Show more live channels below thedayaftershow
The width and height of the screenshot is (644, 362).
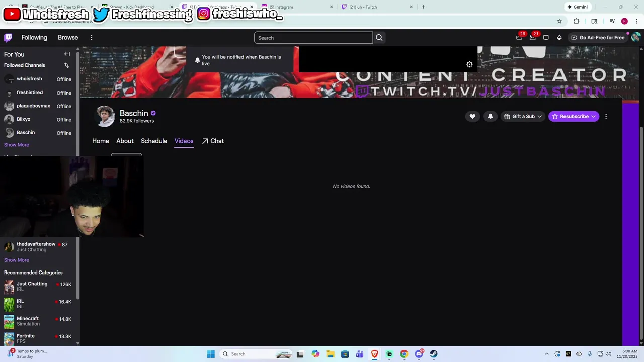pos(17,260)
